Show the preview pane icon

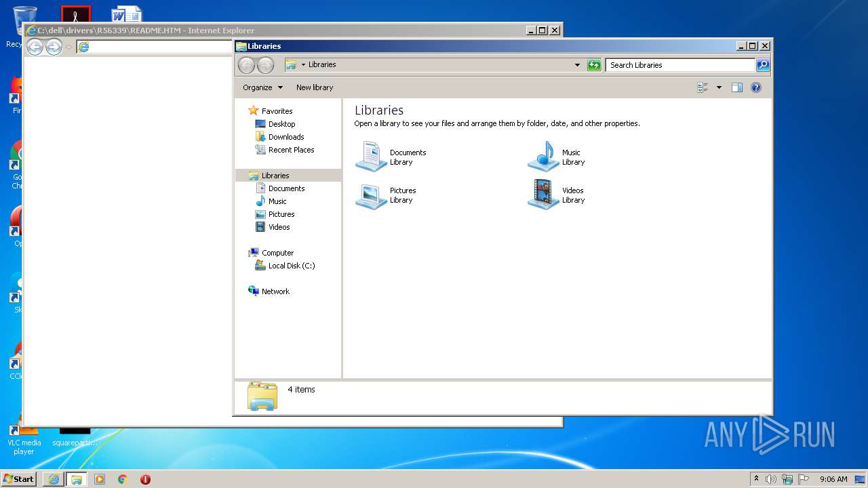(737, 87)
